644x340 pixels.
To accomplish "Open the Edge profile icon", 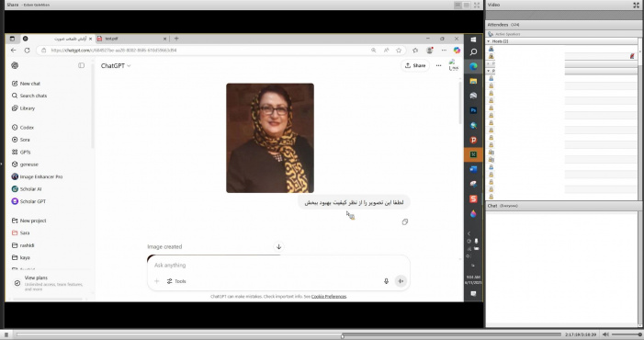I will 430,51.
